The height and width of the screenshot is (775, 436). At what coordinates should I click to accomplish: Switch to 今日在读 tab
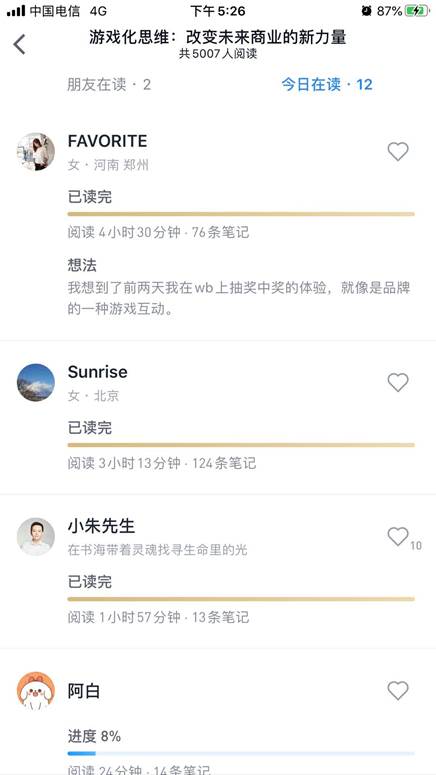[327, 85]
